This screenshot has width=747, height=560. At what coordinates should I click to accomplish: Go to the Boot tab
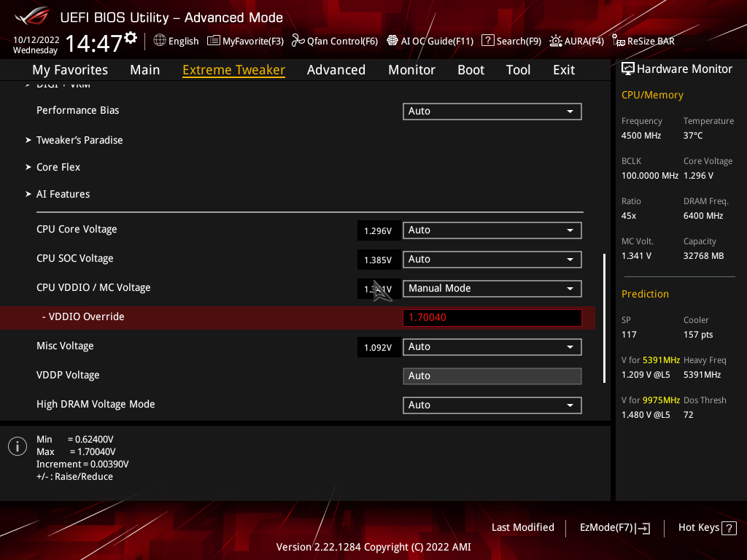coord(471,70)
